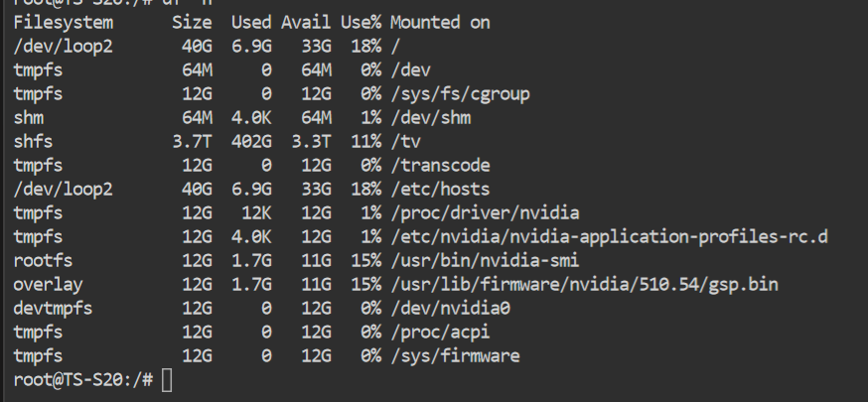Click the /dev/nvidia0 mount path
868x402 pixels.
point(450,309)
